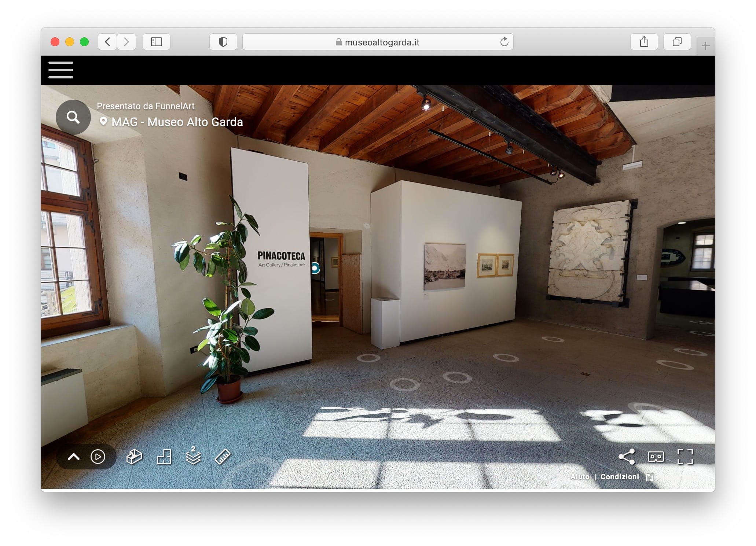Expand the highlights reel chevron

pos(74,457)
